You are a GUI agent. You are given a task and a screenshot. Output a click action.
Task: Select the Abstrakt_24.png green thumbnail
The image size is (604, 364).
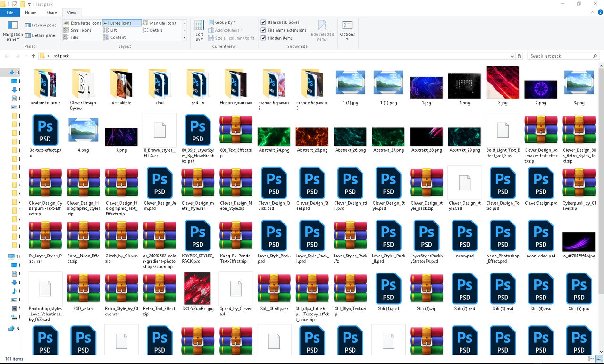(274, 140)
